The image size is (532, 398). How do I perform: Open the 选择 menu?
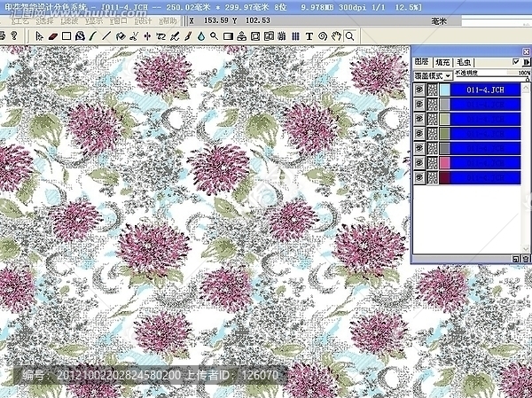point(45,21)
